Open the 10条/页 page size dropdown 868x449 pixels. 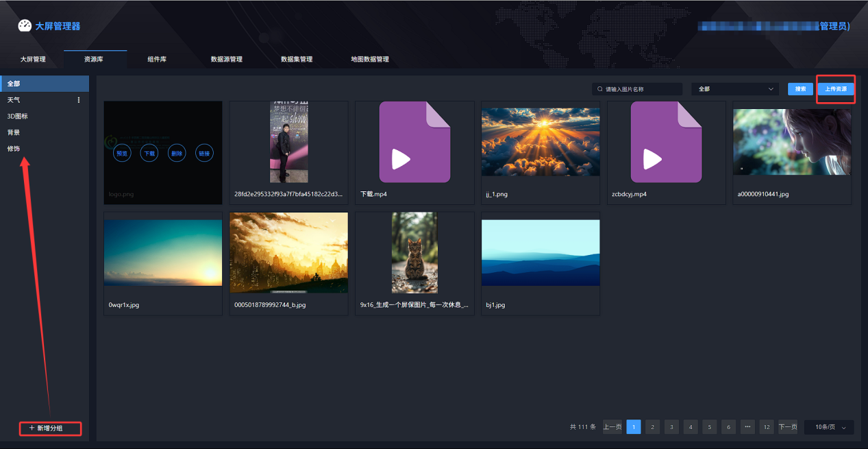[x=829, y=427]
